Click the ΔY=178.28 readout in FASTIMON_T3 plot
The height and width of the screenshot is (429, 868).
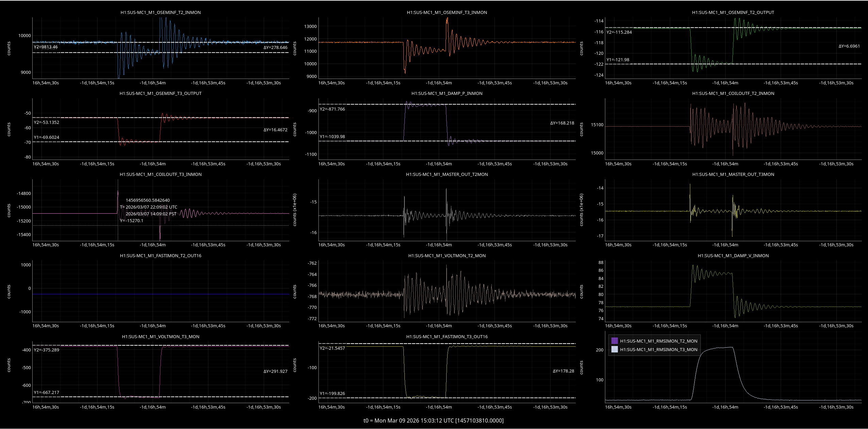[x=563, y=371]
